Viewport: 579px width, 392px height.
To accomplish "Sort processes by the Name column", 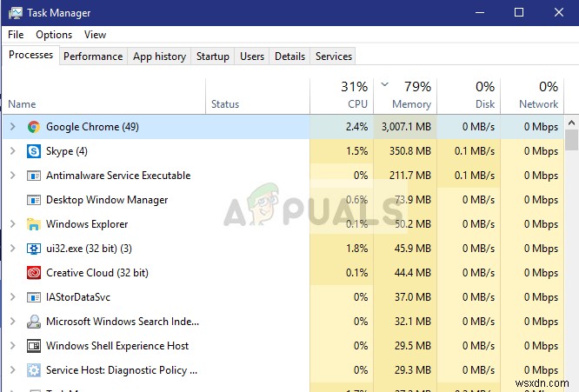I will pyautogui.click(x=104, y=96).
